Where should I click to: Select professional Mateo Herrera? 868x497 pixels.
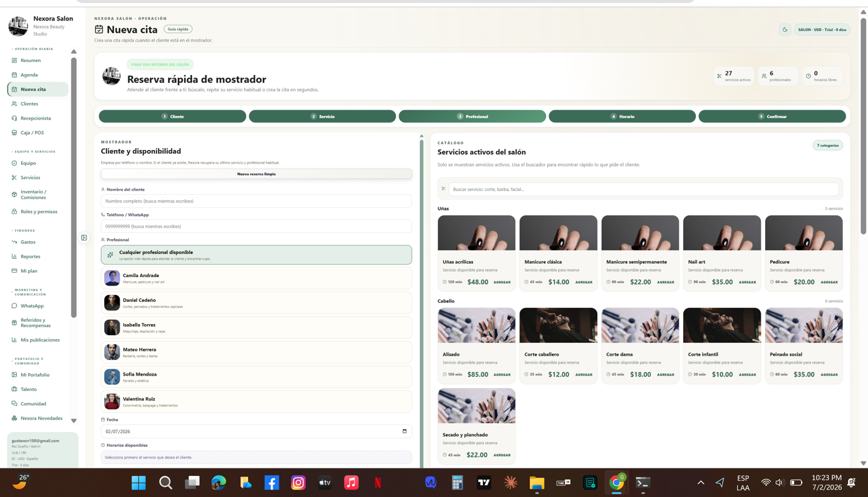point(256,352)
